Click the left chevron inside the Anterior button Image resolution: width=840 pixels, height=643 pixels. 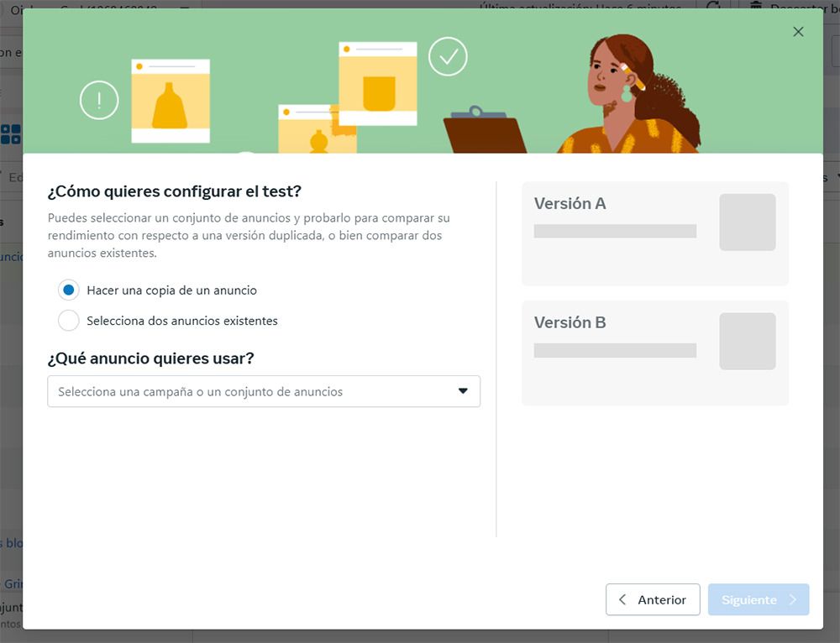[x=622, y=599]
